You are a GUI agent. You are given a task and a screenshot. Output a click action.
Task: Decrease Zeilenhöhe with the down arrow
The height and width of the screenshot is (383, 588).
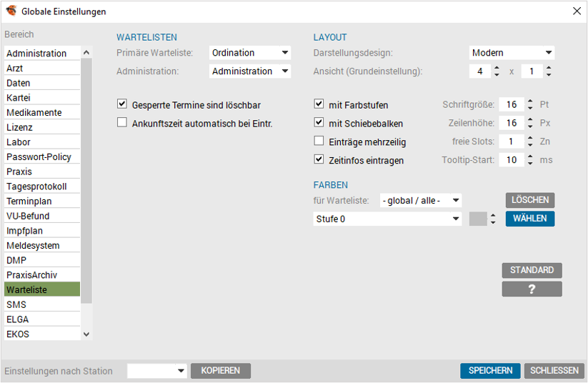pos(530,126)
